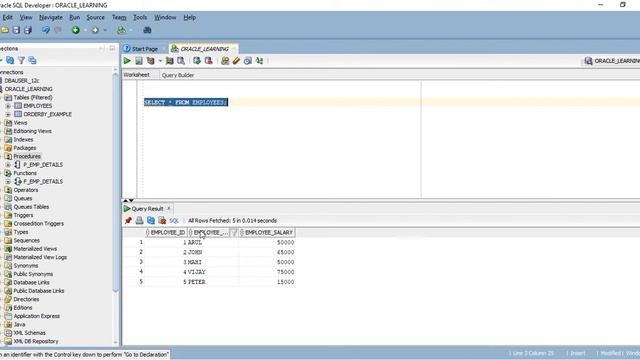Click binoculars Find DB Object icon
640x360 pixels.
tap(147, 30)
